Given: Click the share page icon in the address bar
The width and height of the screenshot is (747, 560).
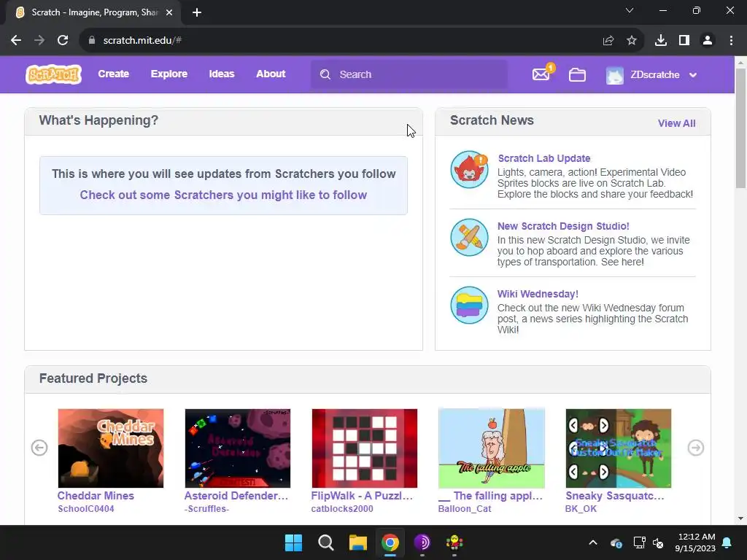Looking at the screenshot, I should pyautogui.click(x=608, y=41).
